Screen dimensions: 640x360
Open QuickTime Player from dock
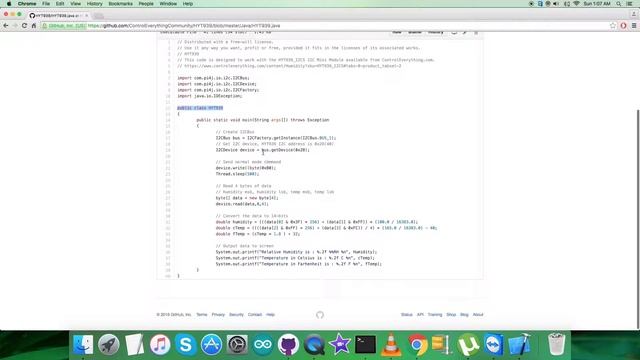(314, 344)
